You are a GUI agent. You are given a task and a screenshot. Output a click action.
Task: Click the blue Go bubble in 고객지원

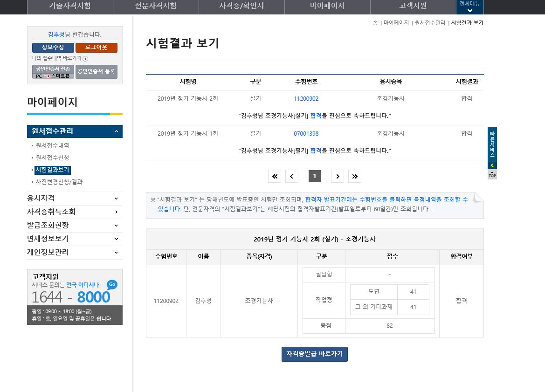coord(111,284)
